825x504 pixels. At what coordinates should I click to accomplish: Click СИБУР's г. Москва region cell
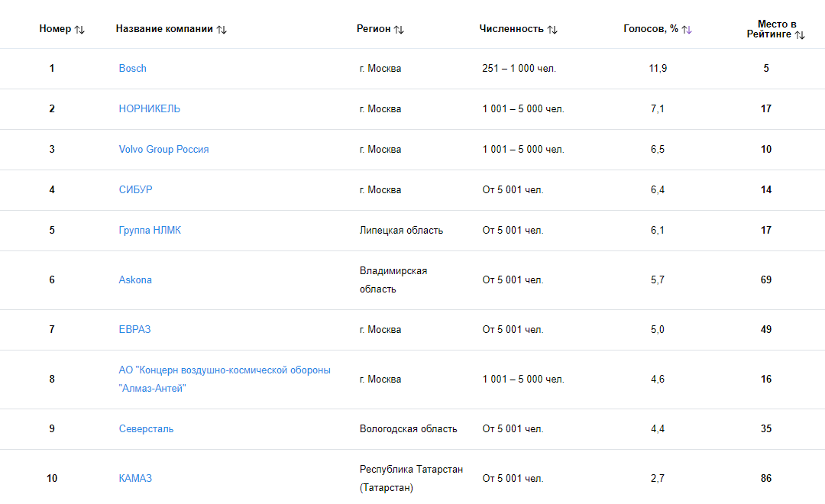click(x=380, y=190)
